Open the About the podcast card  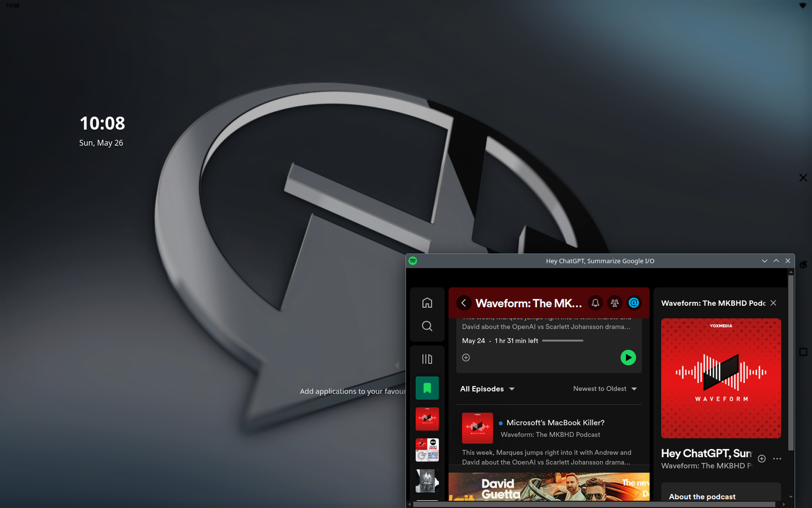(721, 492)
